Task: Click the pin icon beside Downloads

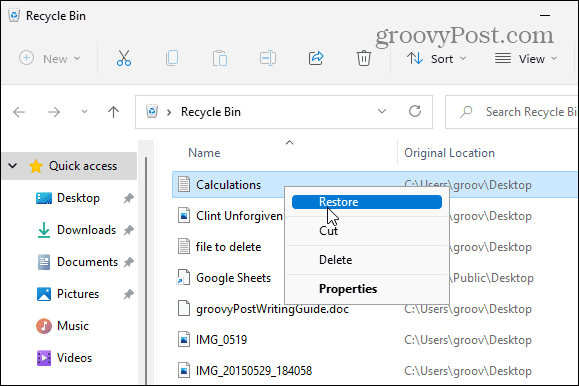Action: pyautogui.click(x=128, y=230)
